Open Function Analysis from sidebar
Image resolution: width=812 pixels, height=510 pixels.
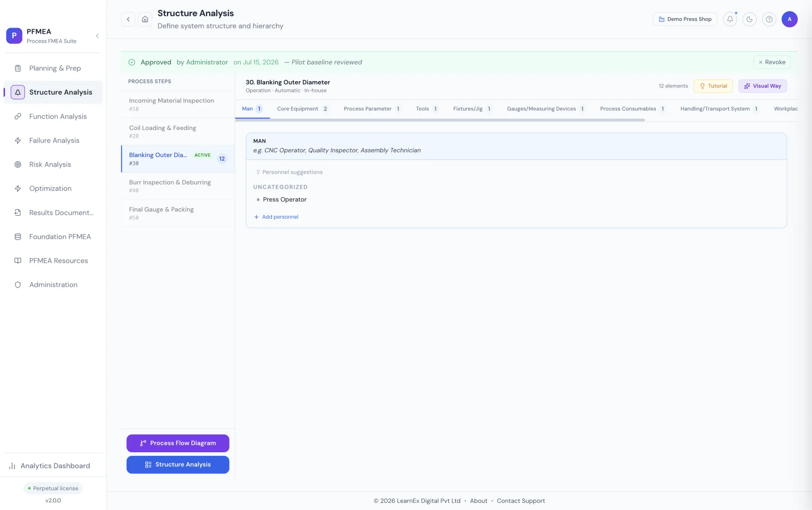pyautogui.click(x=53, y=116)
